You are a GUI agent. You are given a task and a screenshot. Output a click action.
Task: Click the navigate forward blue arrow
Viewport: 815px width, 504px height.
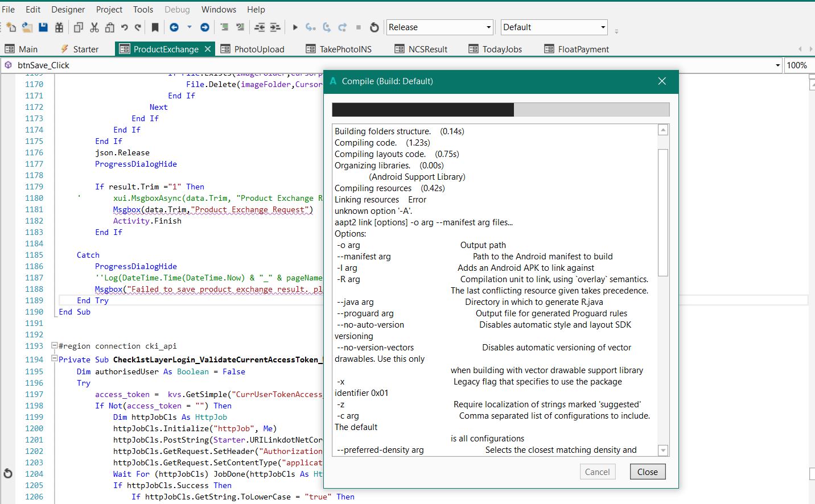205,27
